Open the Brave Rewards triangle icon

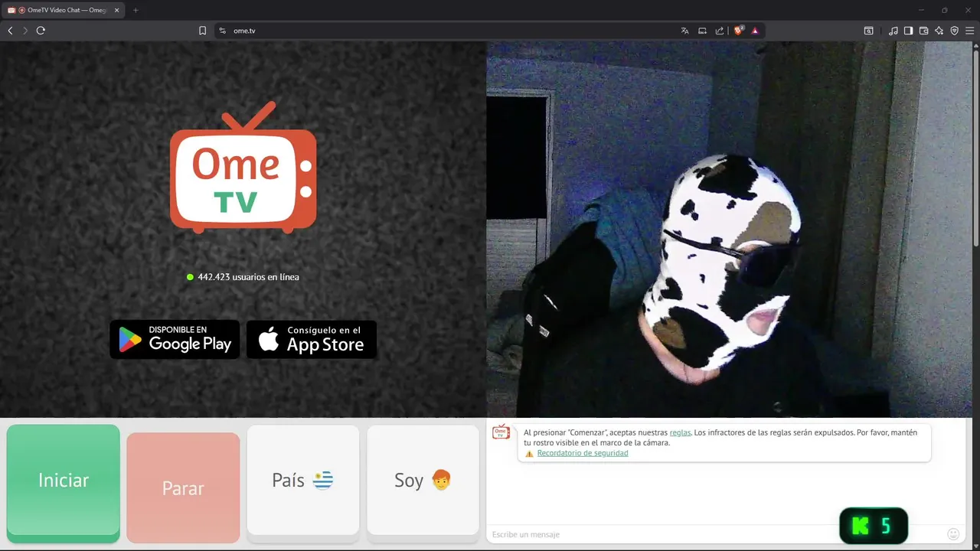pos(755,31)
